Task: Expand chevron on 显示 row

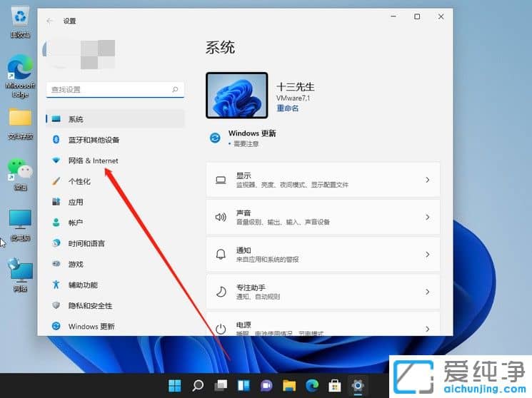Action: pyautogui.click(x=428, y=180)
